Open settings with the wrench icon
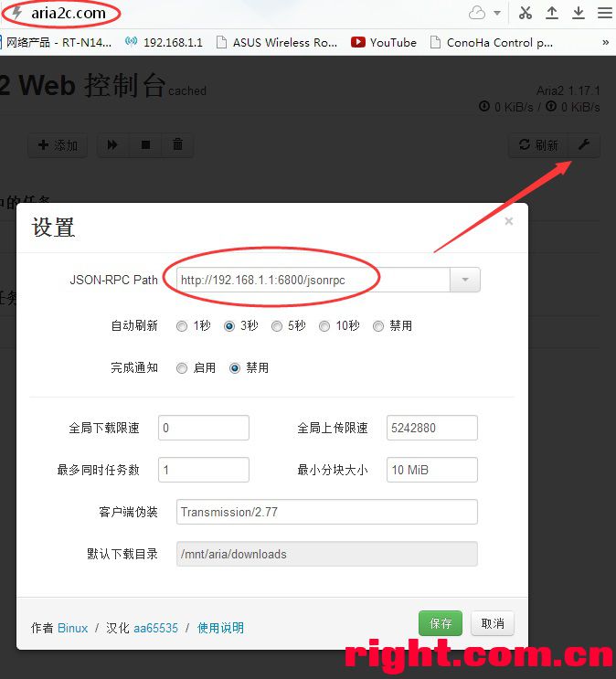 (x=584, y=144)
